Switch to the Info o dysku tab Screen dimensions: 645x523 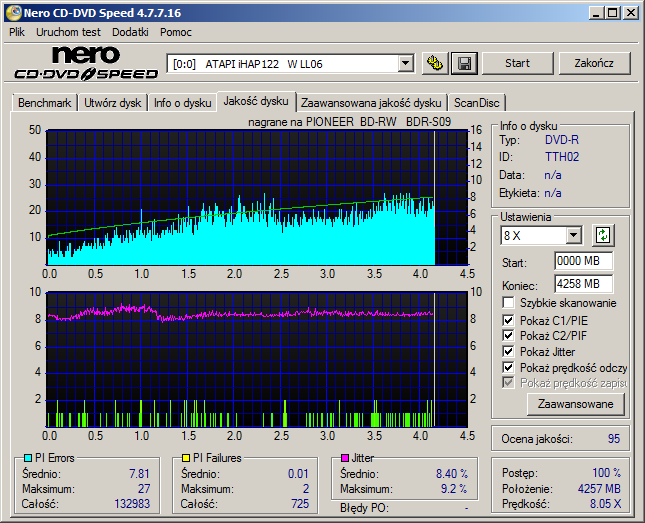(x=182, y=103)
